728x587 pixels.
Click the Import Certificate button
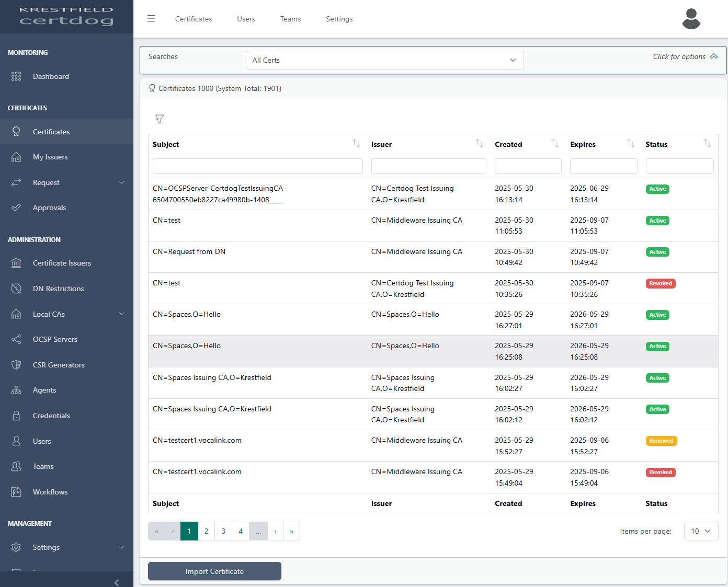[214, 571]
